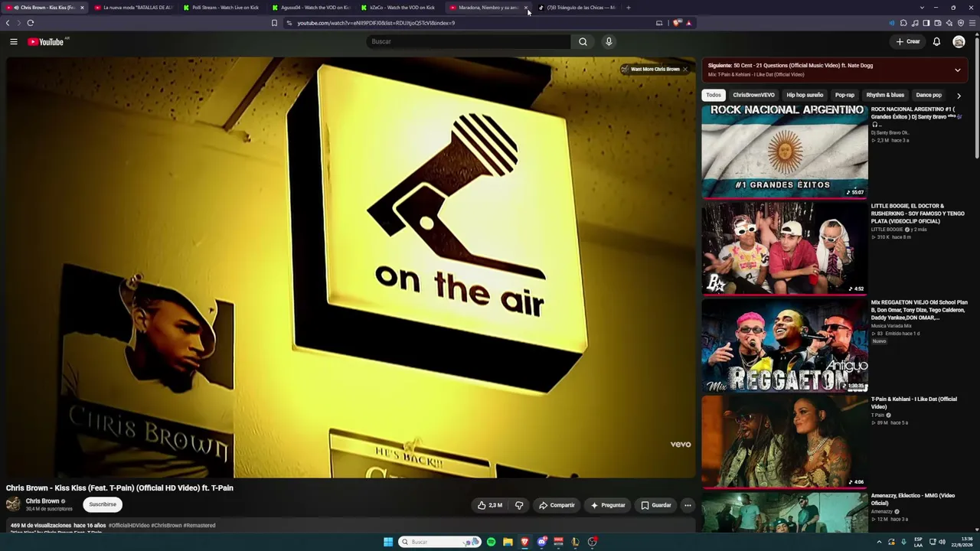
Task: Save video with Guardar button
Action: tap(656, 505)
